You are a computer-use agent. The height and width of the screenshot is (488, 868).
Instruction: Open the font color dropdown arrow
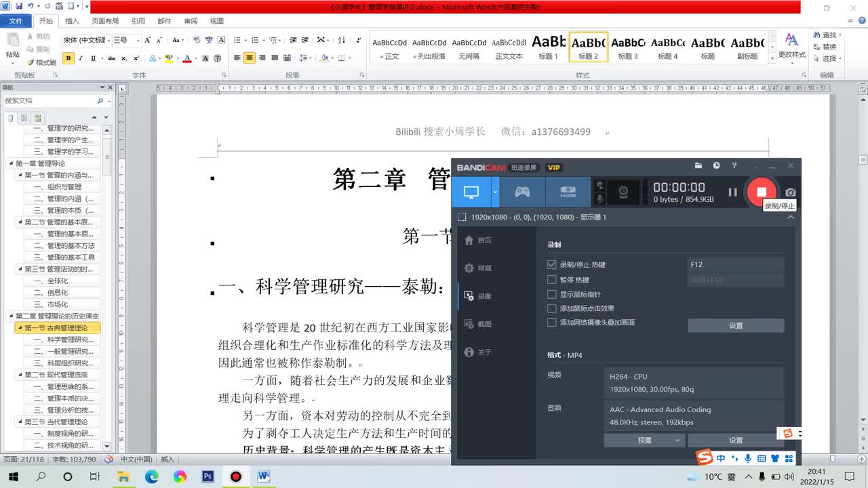pos(196,58)
